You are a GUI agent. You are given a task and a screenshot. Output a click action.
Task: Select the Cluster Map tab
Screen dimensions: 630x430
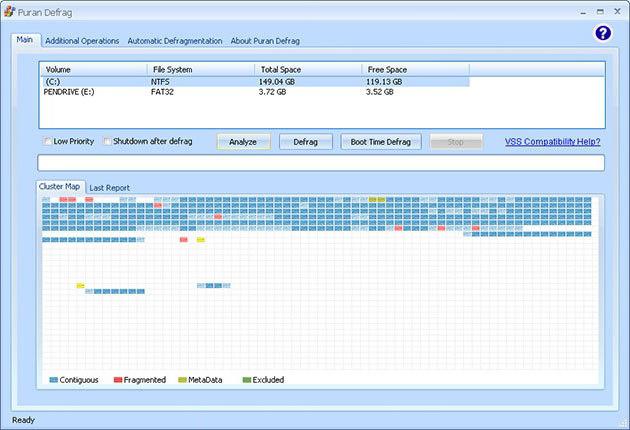coord(59,186)
